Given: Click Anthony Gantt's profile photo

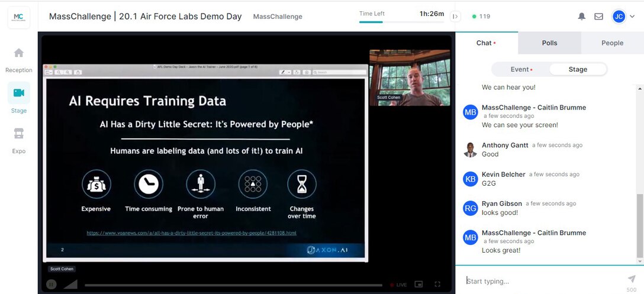Looking at the screenshot, I should click(x=470, y=150).
